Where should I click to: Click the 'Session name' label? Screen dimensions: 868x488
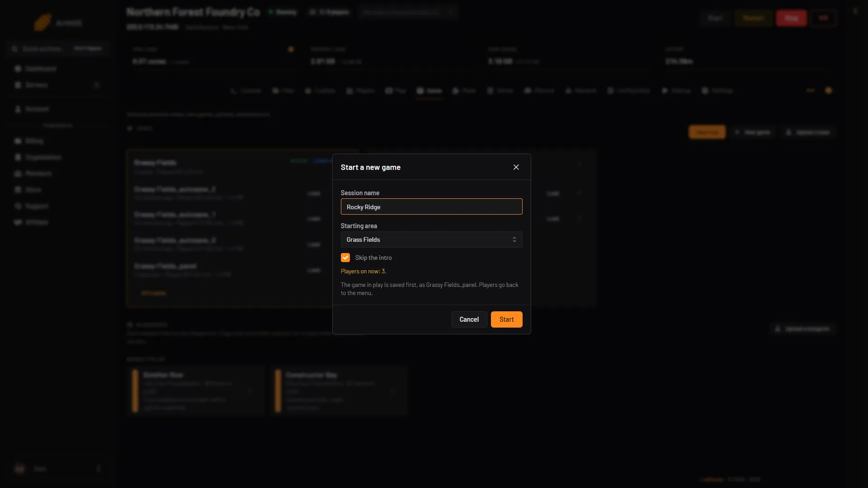pyautogui.click(x=360, y=193)
